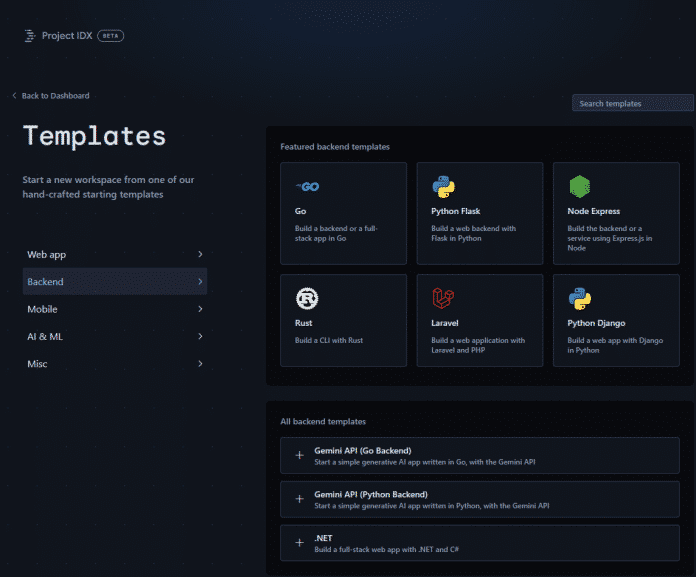Open the Laravel template title
Image resolution: width=696 pixels, height=577 pixels.
tap(445, 323)
